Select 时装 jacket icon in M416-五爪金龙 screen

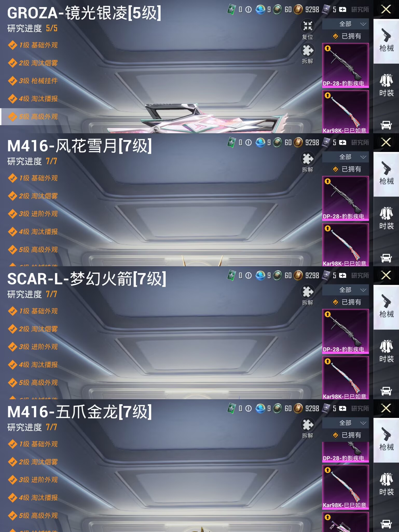(386, 484)
